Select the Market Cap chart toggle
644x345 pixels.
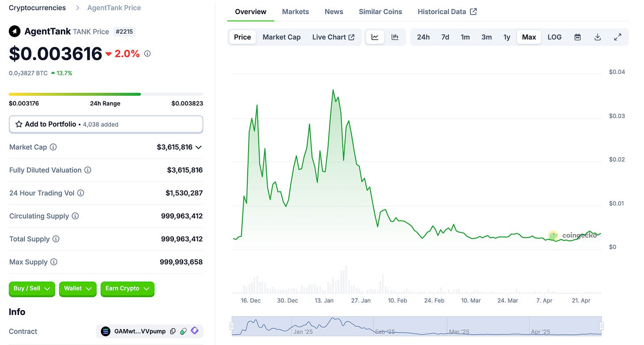coord(281,37)
